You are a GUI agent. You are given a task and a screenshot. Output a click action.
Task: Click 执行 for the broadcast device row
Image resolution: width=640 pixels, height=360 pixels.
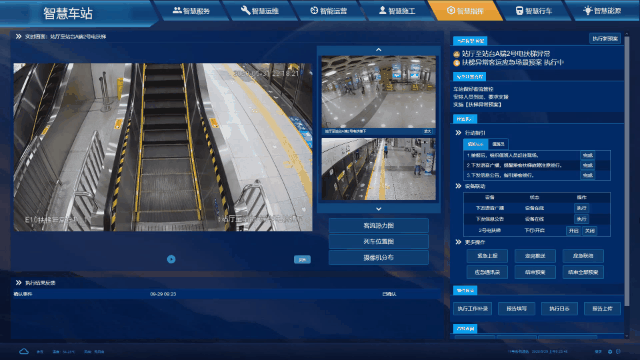pos(582,208)
